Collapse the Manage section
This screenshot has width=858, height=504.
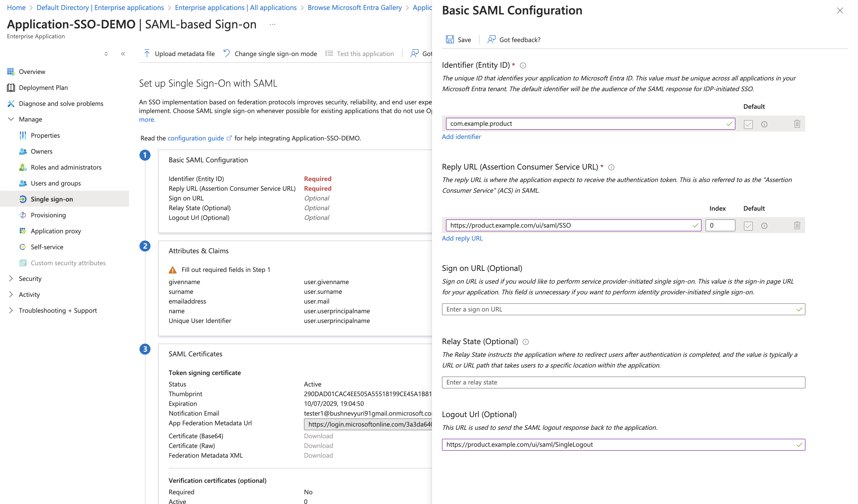point(11,119)
